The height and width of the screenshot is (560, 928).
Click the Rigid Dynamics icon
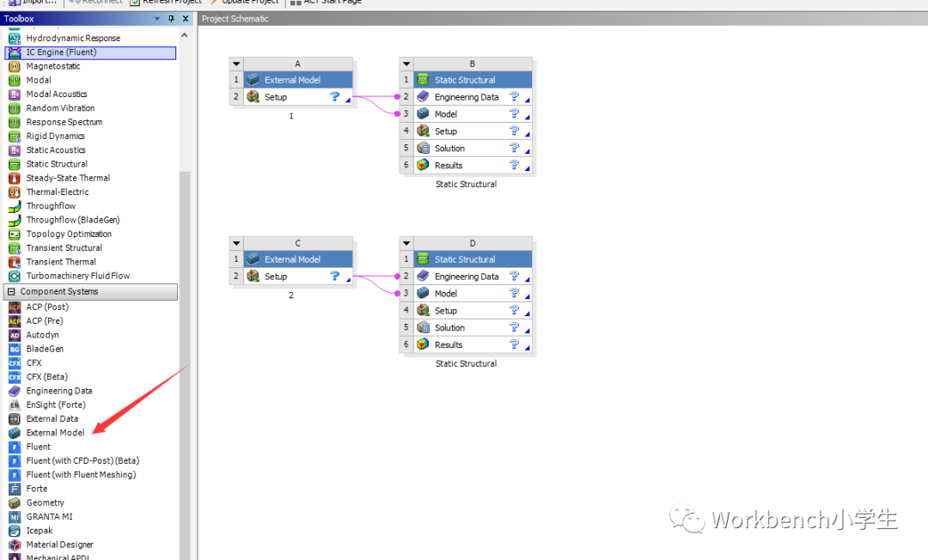click(15, 136)
